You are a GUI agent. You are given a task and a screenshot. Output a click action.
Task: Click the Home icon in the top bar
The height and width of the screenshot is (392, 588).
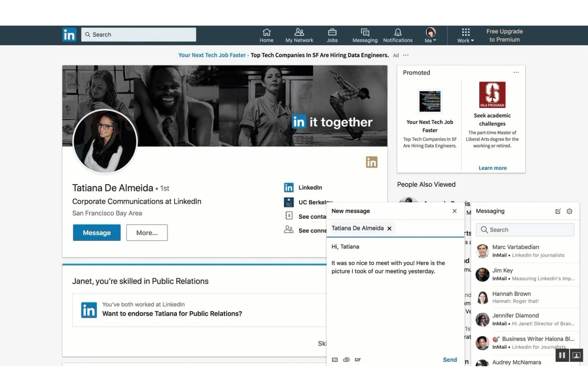(266, 32)
